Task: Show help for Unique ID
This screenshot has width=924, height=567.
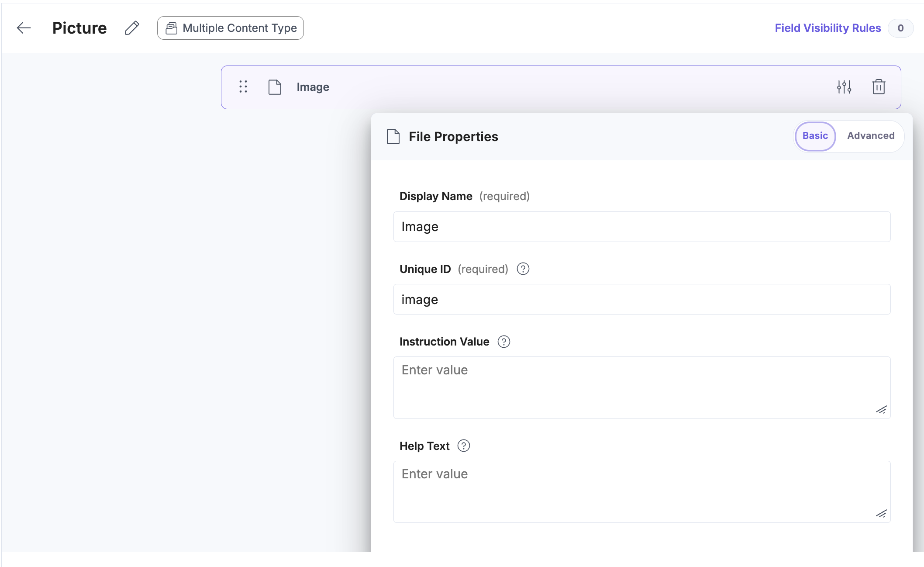Action: (523, 269)
